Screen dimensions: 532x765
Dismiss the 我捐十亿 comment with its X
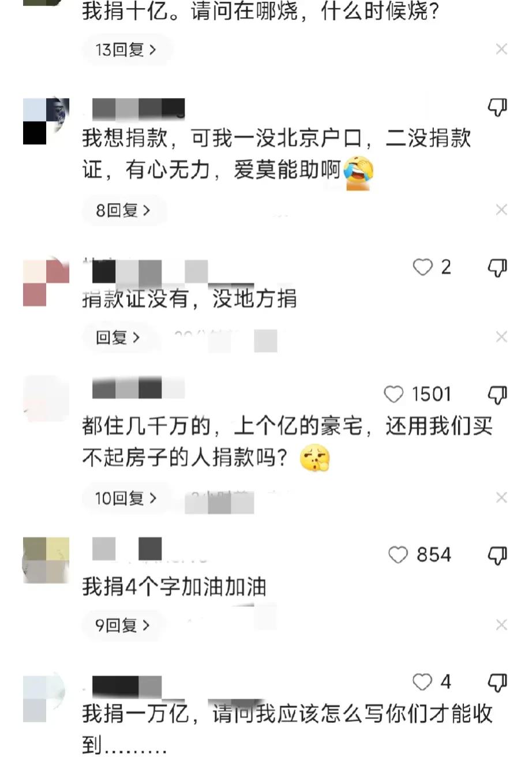click(x=501, y=50)
